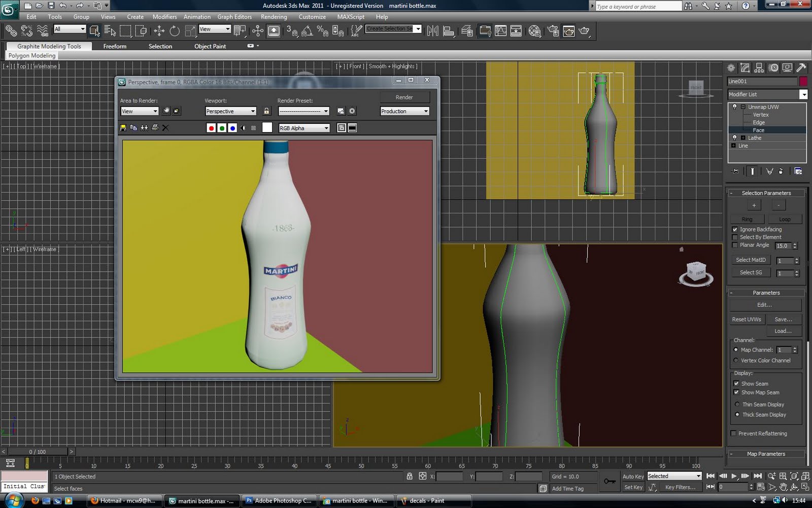Open the Hierarchy panel tab icon
This screenshot has height=508, width=812.
(x=759, y=68)
